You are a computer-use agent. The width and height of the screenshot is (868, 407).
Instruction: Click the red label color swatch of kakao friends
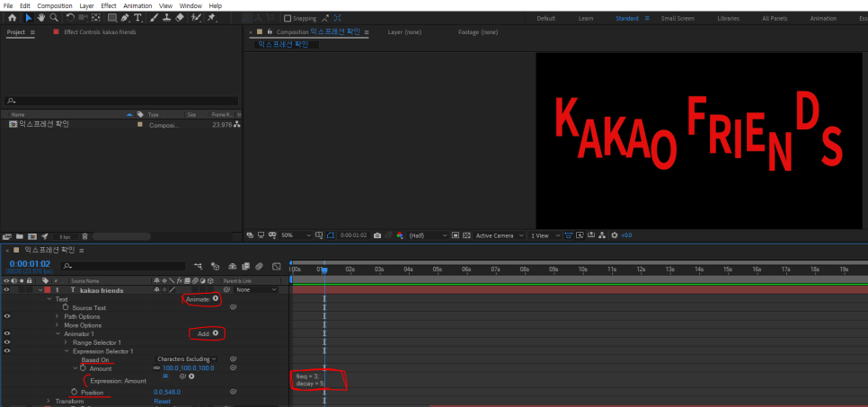47,289
